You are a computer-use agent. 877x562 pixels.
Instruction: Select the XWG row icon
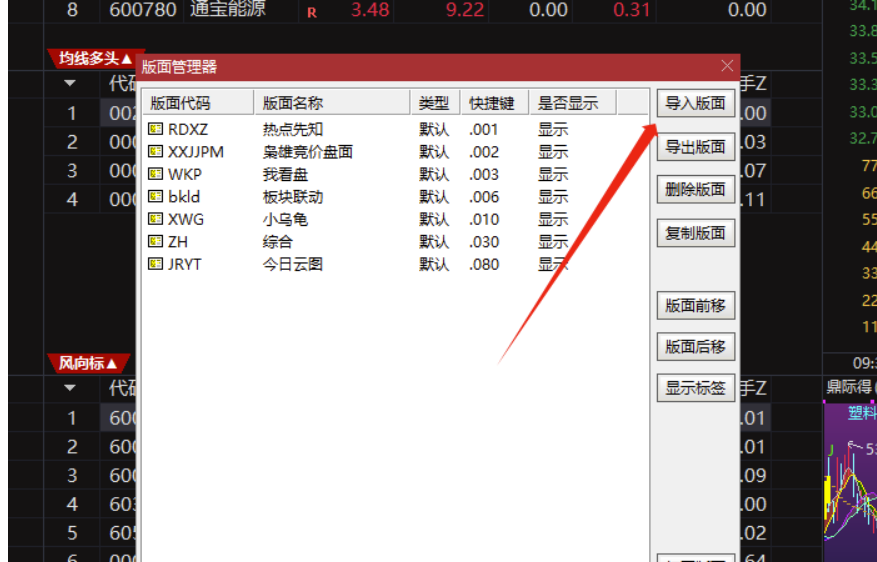(155, 219)
